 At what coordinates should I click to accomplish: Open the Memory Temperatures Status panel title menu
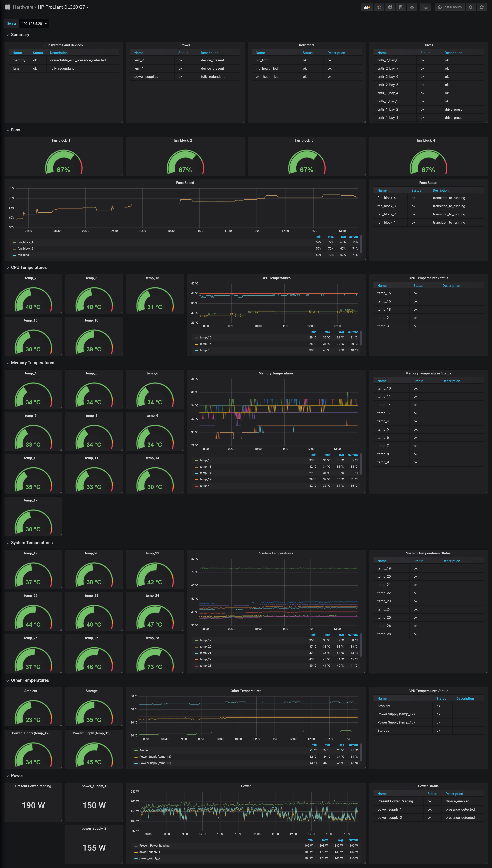(x=428, y=374)
